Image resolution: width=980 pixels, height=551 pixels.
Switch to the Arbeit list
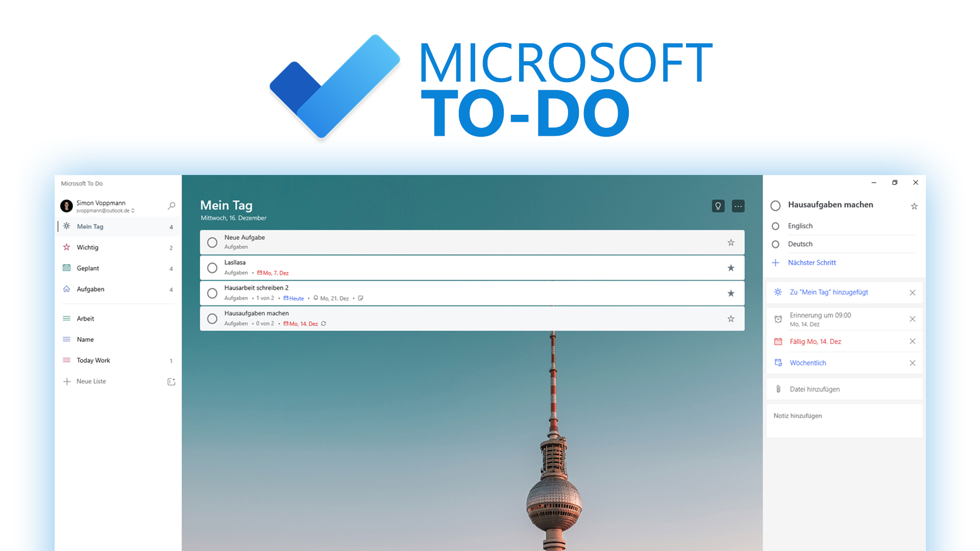85,318
